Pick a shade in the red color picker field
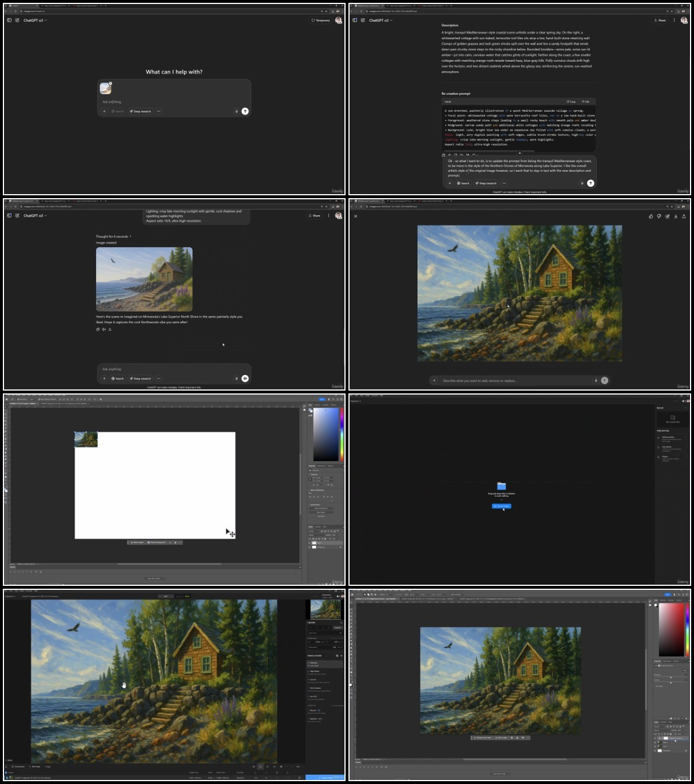 tap(671, 629)
